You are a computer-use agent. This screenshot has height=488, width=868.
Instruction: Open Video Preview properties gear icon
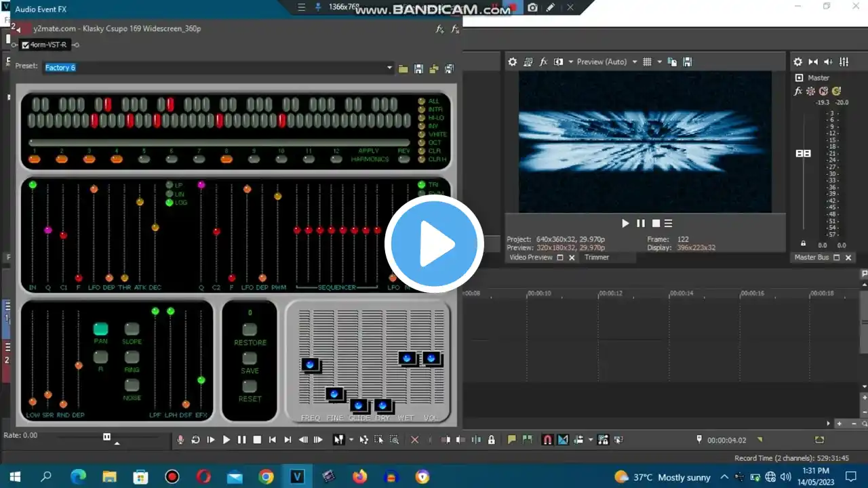513,62
